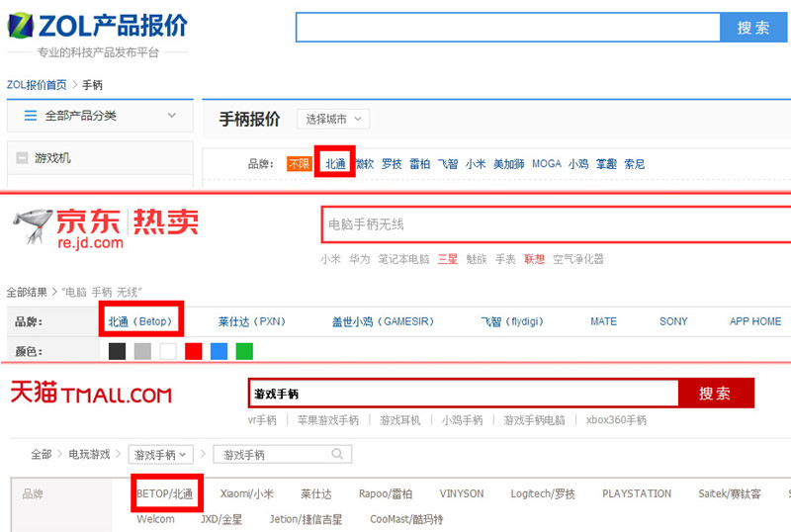This screenshot has width=791, height=532.
Task: Select JD brand 莱仕达（PXN）
Action: coord(252,321)
